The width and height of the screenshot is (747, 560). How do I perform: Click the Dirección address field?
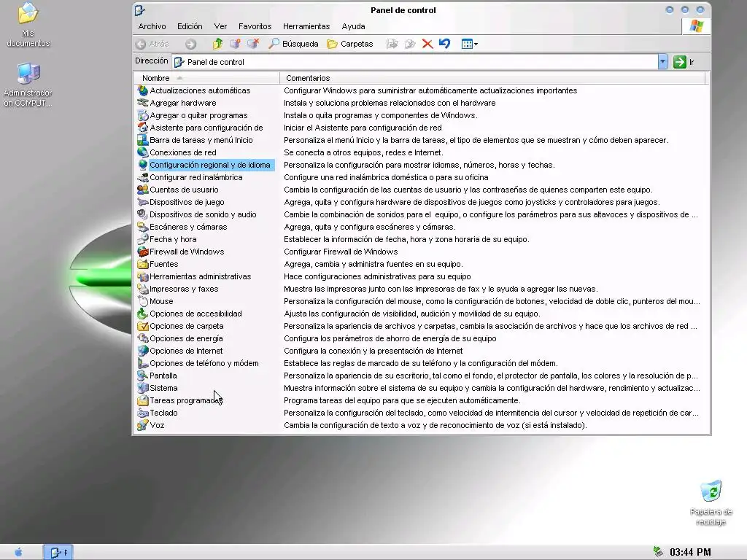[x=414, y=61]
